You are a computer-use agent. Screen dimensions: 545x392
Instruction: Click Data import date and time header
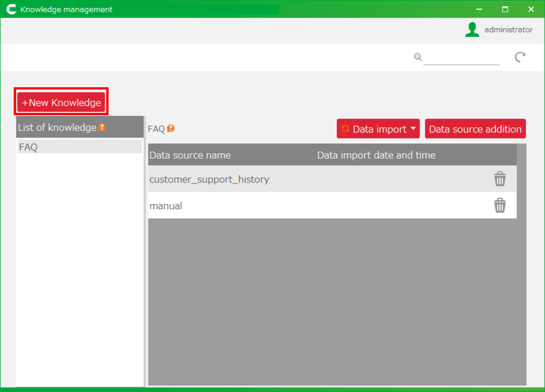(x=376, y=155)
